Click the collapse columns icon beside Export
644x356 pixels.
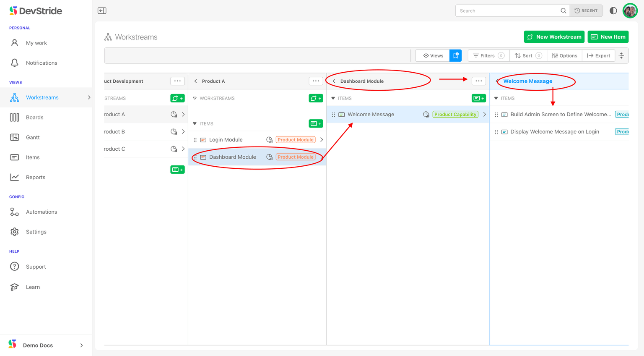[621, 55]
